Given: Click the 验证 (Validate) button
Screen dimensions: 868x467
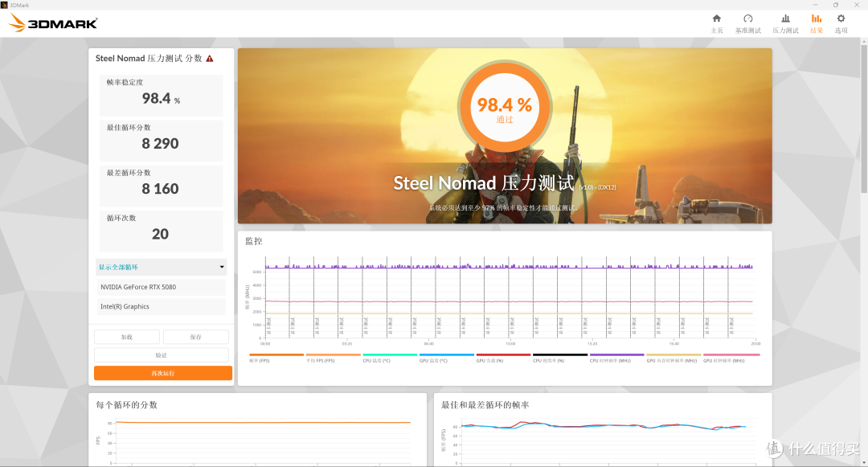Looking at the screenshot, I should [161, 355].
